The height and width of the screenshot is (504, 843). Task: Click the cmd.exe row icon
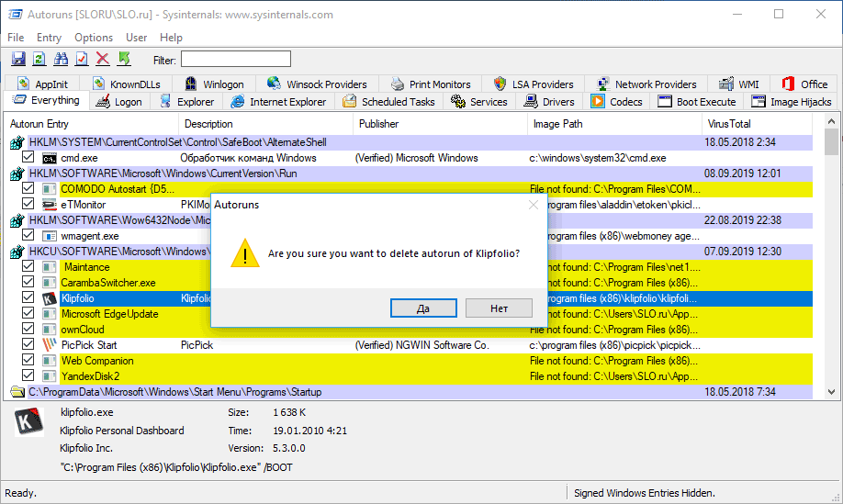pos(50,158)
